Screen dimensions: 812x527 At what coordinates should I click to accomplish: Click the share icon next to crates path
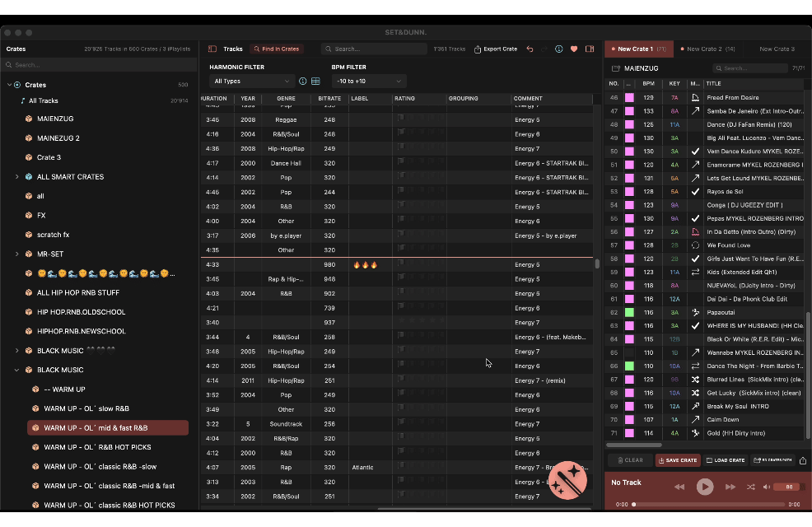[803, 460]
